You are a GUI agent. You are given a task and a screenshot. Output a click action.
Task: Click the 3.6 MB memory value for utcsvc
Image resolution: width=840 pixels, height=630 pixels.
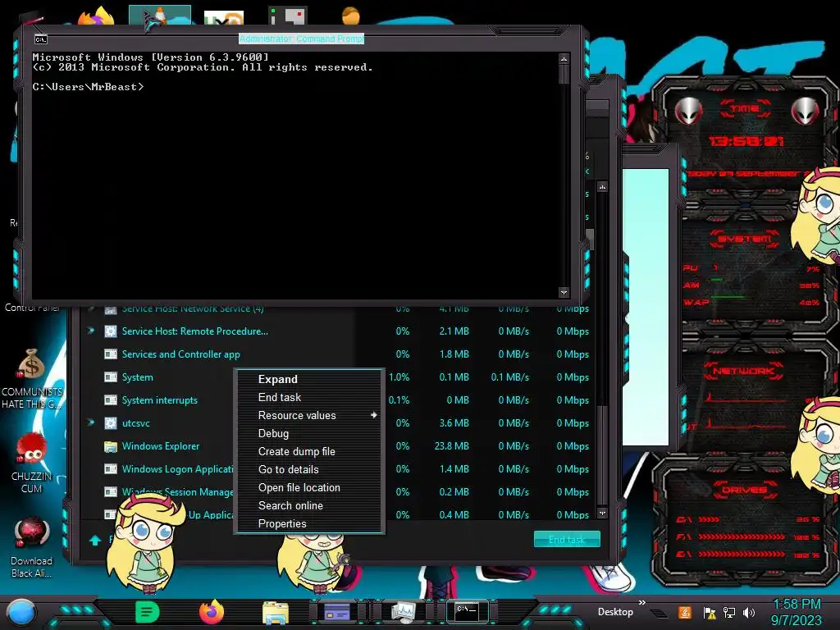click(454, 423)
